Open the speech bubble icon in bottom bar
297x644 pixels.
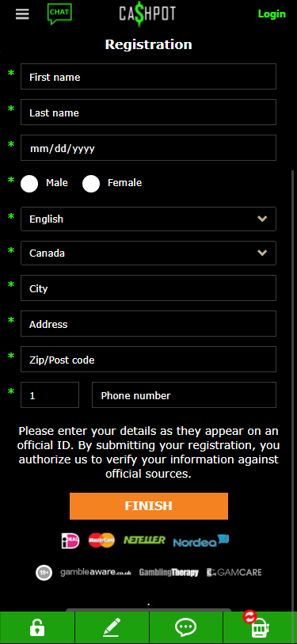click(x=185, y=627)
